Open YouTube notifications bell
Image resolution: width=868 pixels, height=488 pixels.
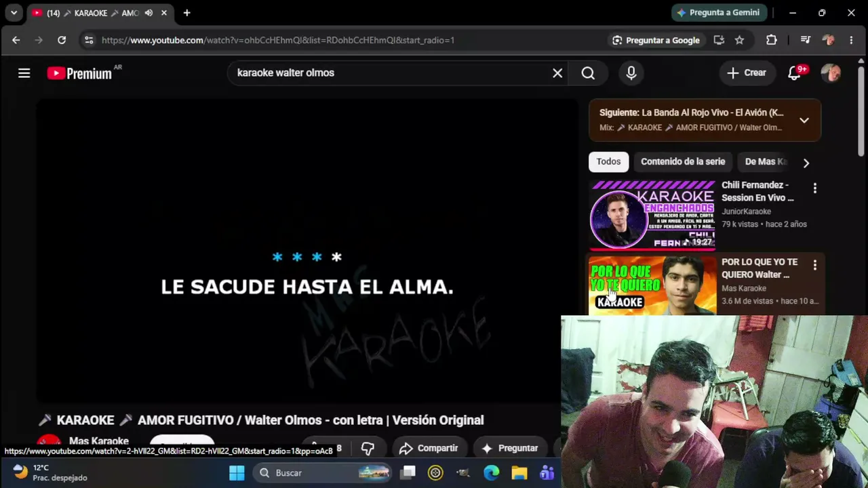tap(795, 73)
